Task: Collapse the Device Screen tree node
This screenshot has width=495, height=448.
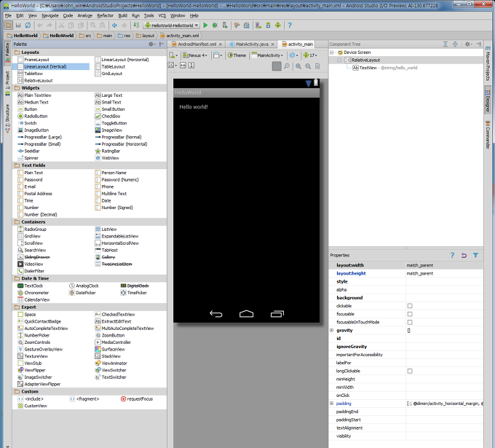Action: [x=331, y=52]
